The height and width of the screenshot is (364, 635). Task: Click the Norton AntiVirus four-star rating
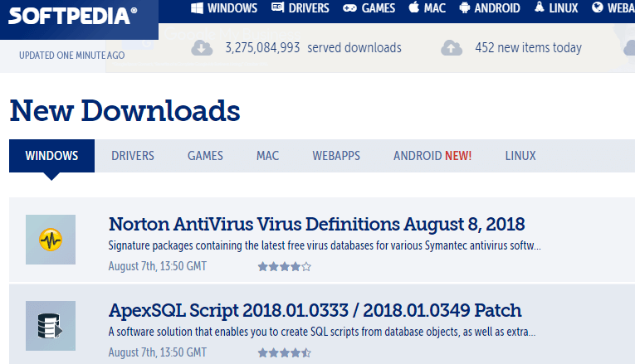click(x=284, y=266)
